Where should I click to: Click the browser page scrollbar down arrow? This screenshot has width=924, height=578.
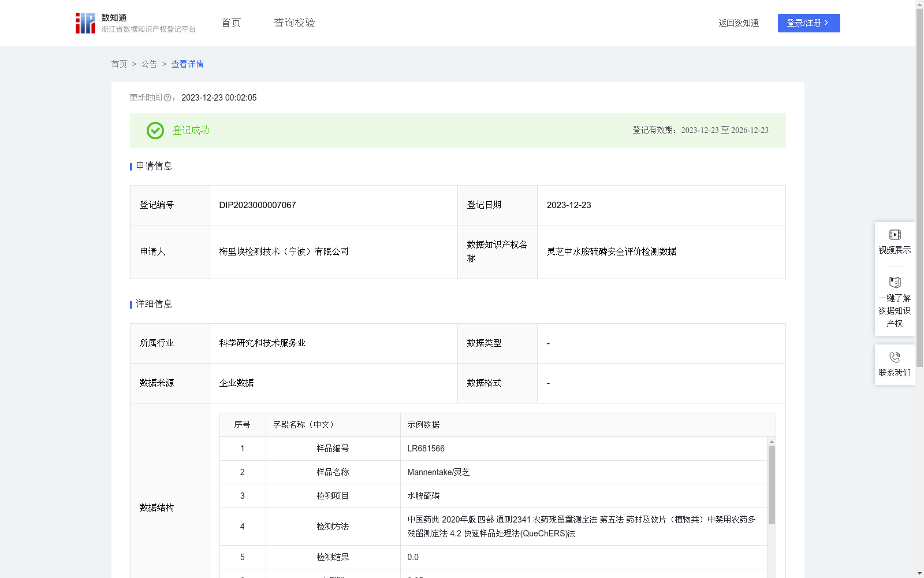pyautogui.click(x=920, y=573)
